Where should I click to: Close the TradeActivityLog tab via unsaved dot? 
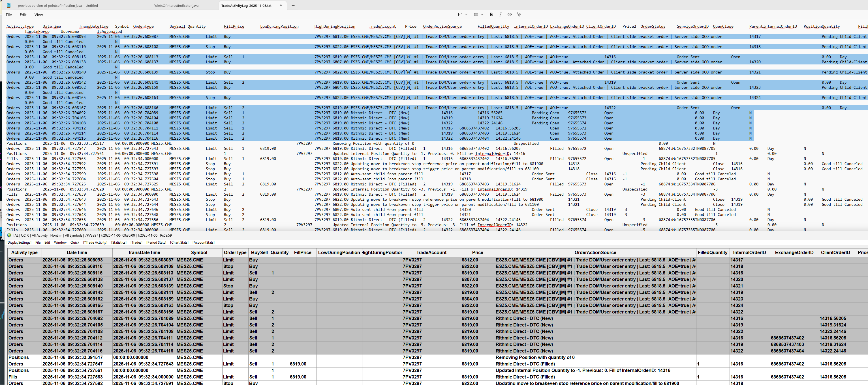pyautogui.click(x=281, y=5)
